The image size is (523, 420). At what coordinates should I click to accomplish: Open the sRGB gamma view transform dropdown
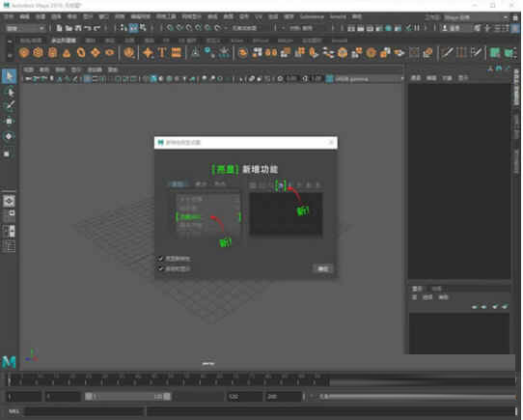pyautogui.click(x=370, y=79)
